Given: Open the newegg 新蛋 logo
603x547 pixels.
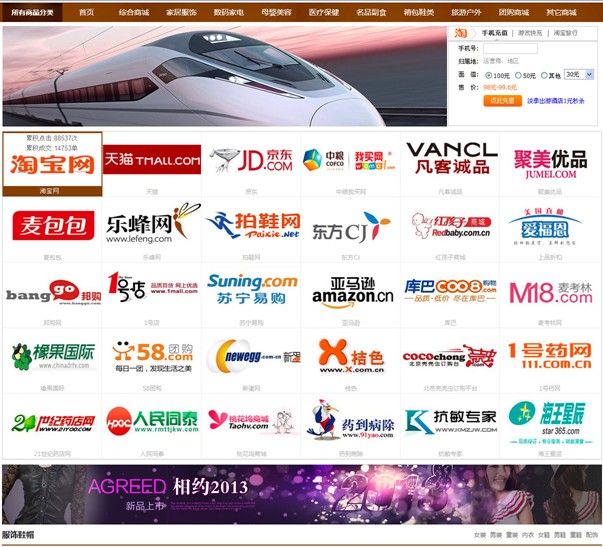Looking at the screenshot, I should point(253,356).
